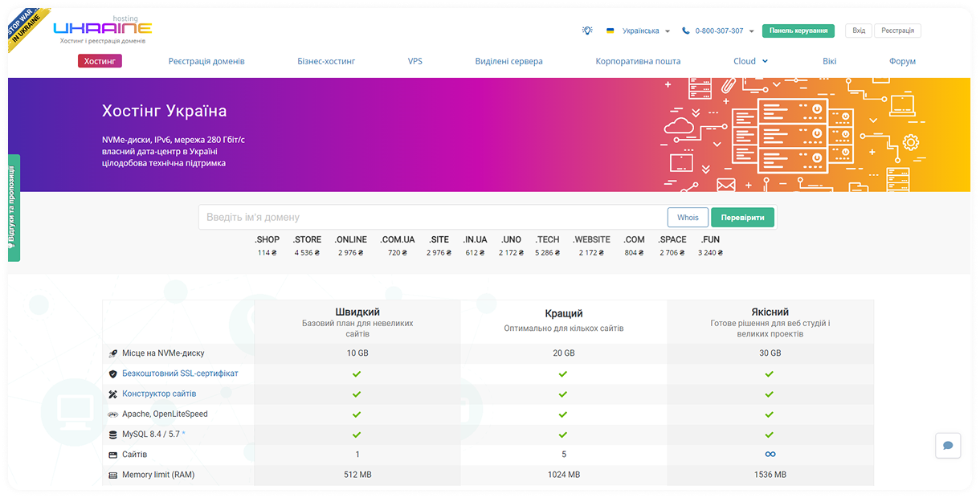The image size is (980, 498).
Task: Click the tools icon beside Конструктор сайтів
Action: point(113,394)
